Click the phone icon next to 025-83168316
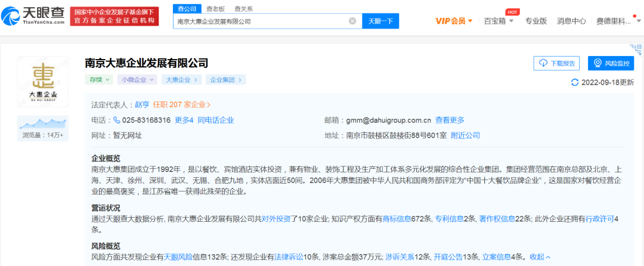644x266 pixels. pos(117,120)
